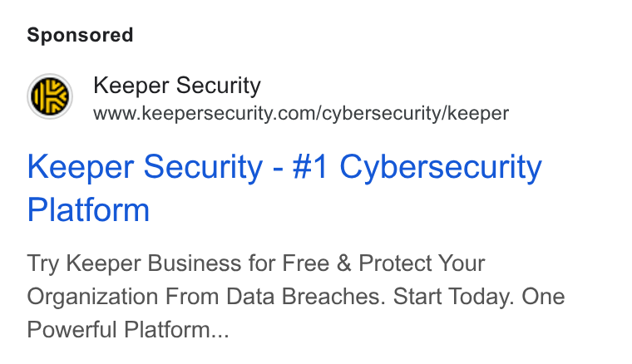This screenshot has height=364, width=632.
Task: Click the 'Keeper Security' advertiser name
Action: click(x=177, y=86)
